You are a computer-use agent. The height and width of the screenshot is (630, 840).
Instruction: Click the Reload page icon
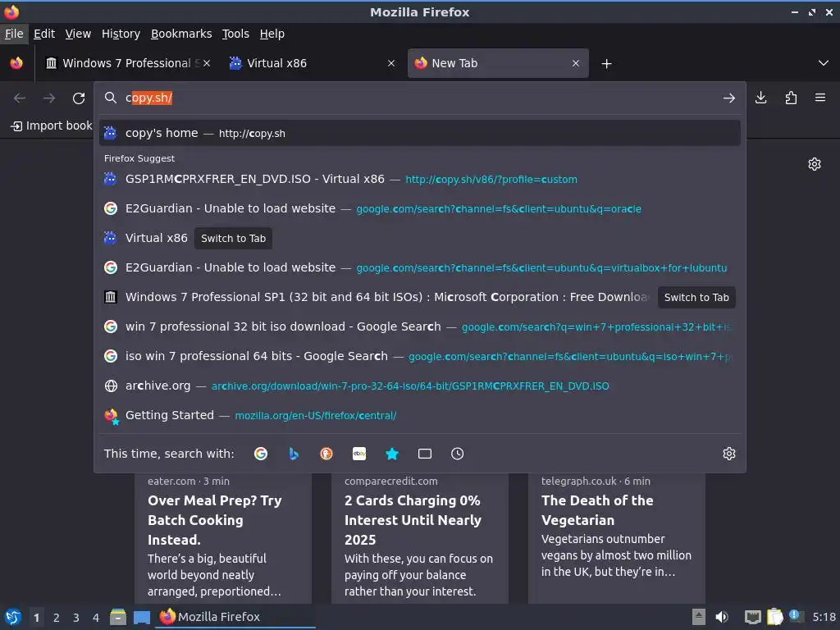(x=79, y=98)
